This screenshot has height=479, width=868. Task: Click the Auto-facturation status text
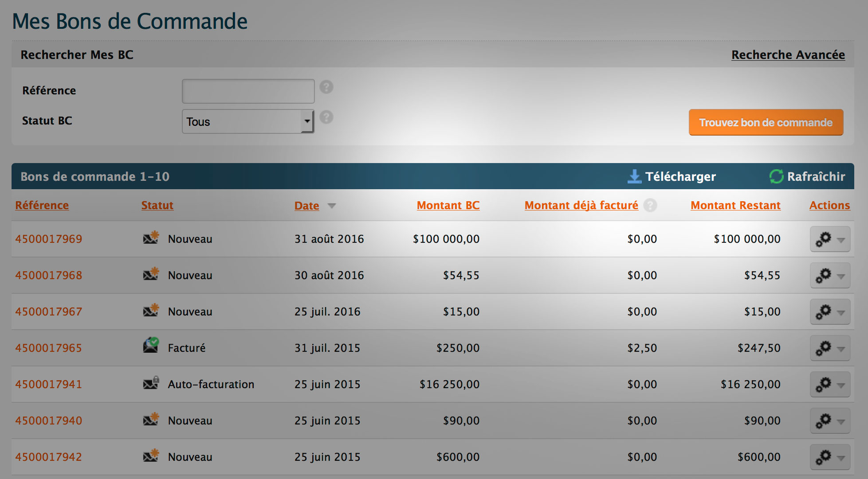pyautogui.click(x=211, y=384)
